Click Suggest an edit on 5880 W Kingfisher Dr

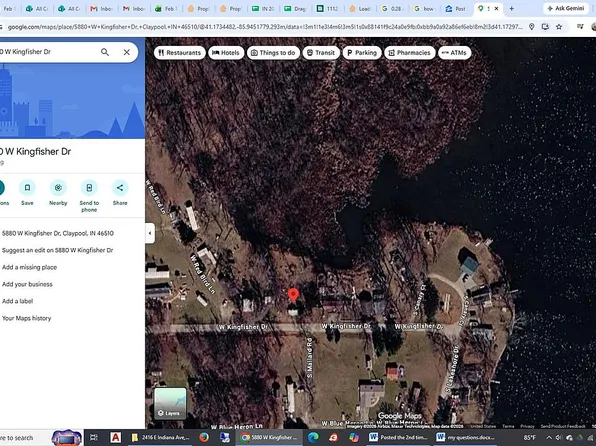(x=57, y=250)
